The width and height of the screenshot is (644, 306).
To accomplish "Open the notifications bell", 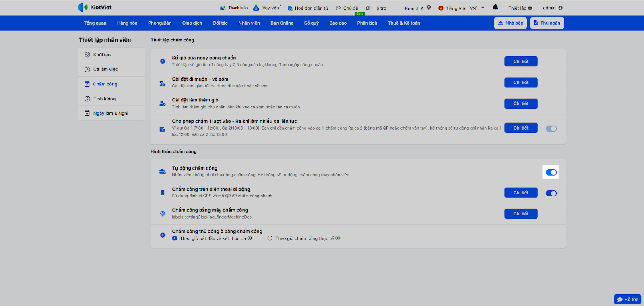I will pos(495,7).
